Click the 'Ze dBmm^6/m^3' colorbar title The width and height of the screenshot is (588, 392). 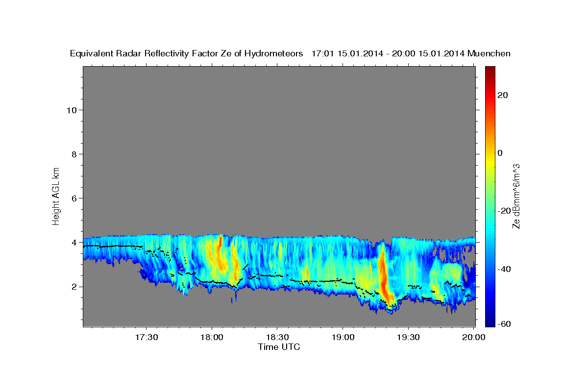516,196
